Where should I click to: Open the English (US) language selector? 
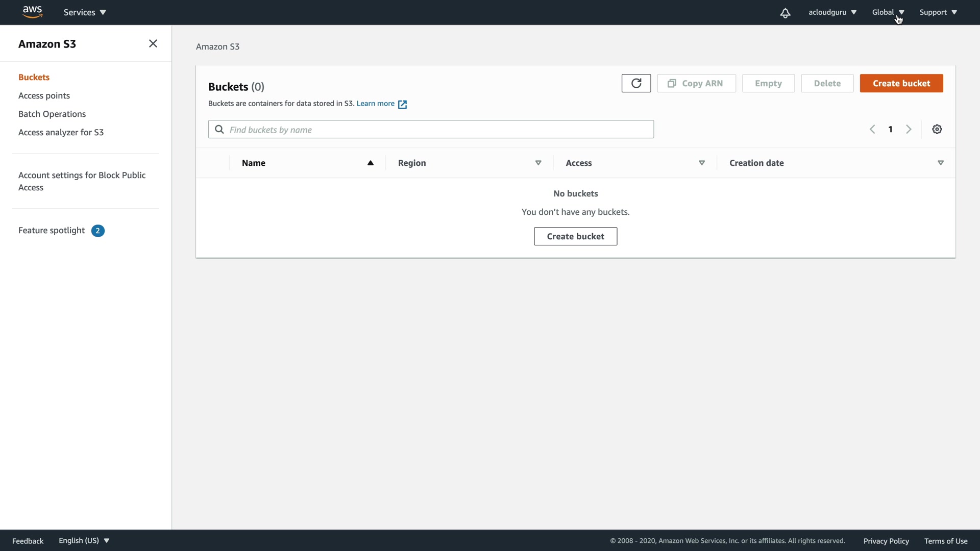pyautogui.click(x=84, y=541)
